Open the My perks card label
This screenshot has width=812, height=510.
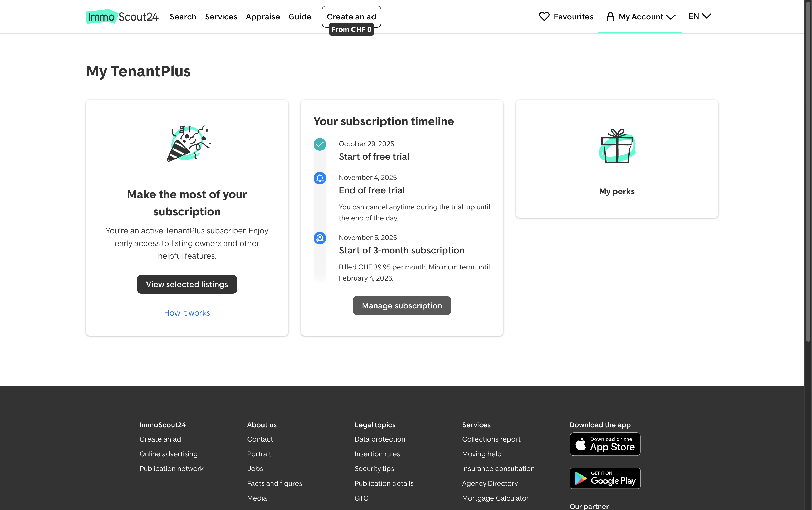point(617,191)
